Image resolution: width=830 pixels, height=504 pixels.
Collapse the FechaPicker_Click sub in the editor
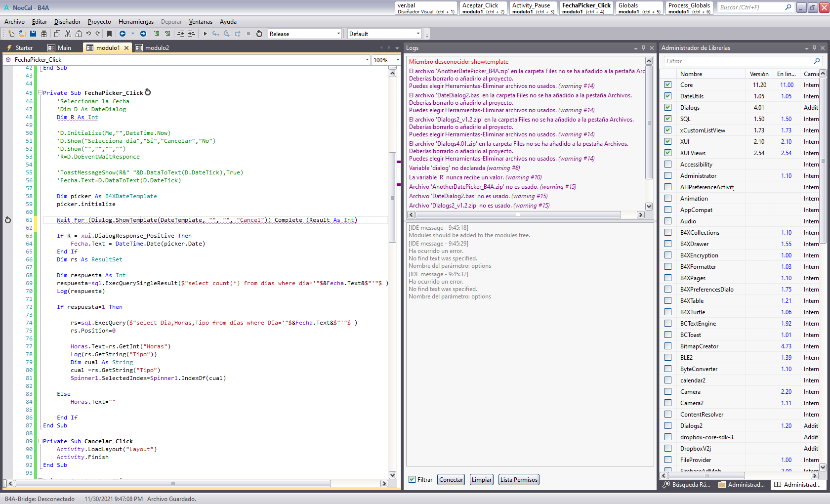(x=40, y=93)
